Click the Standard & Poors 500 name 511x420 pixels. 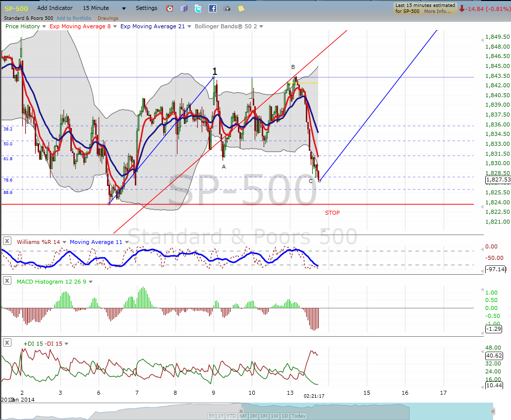point(28,18)
